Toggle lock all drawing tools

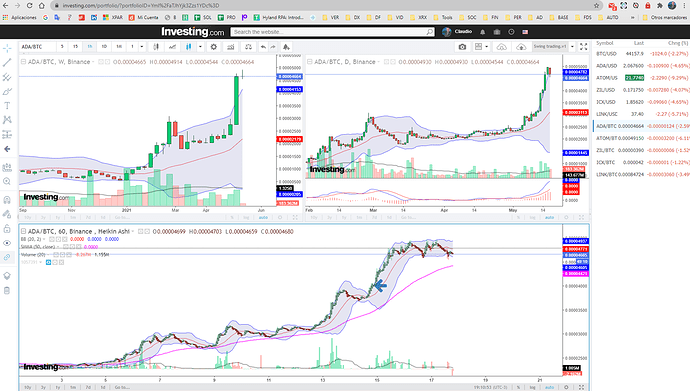7,229
